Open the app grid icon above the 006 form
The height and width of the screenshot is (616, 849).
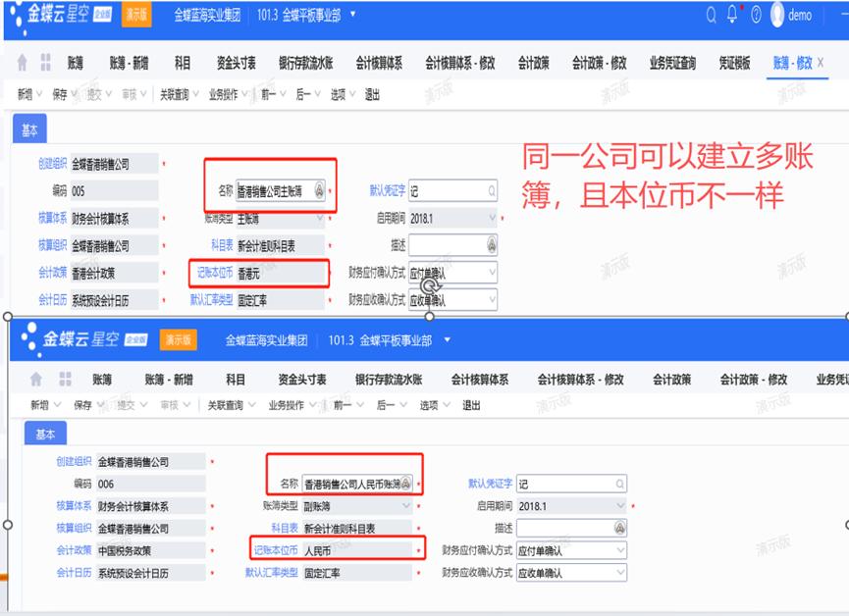pyautogui.click(x=66, y=379)
